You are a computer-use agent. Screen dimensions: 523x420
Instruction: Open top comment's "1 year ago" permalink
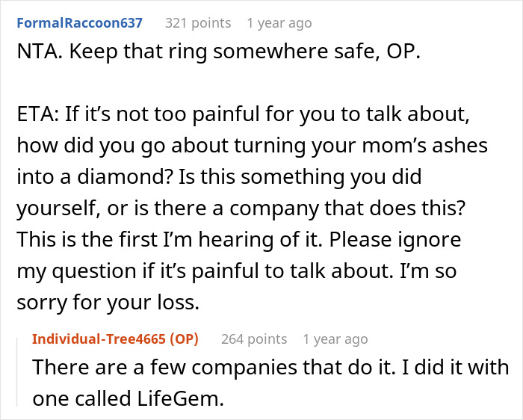tap(279, 22)
